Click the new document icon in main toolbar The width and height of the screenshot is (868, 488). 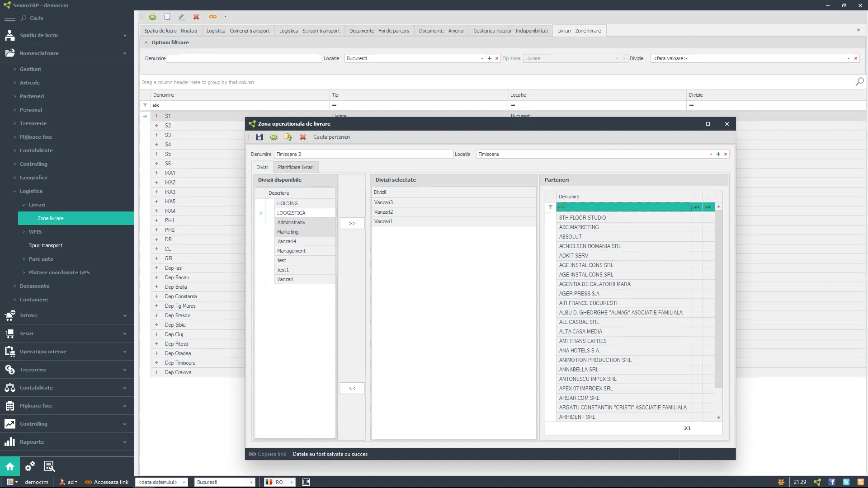[x=167, y=17]
